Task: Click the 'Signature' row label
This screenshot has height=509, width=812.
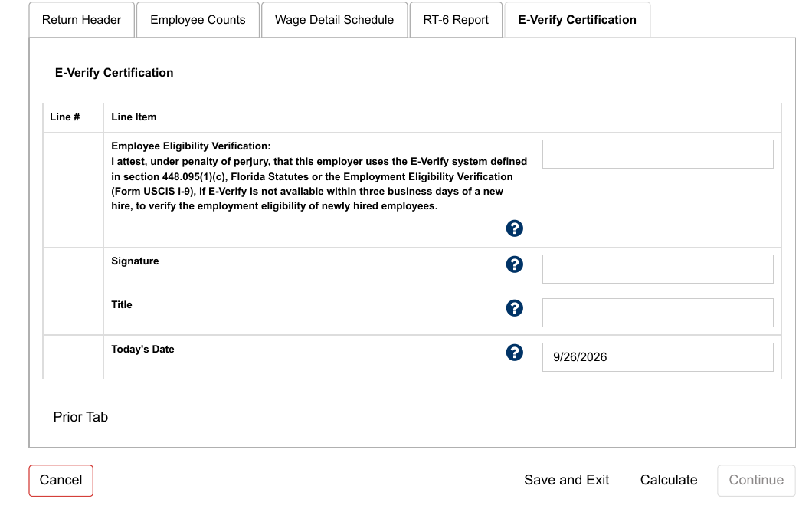Action: point(135,261)
